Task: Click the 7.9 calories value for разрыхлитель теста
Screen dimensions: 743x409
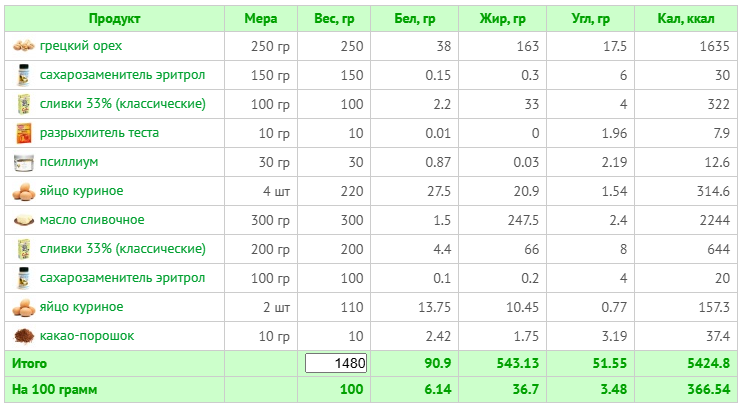Action: click(722, 134)
